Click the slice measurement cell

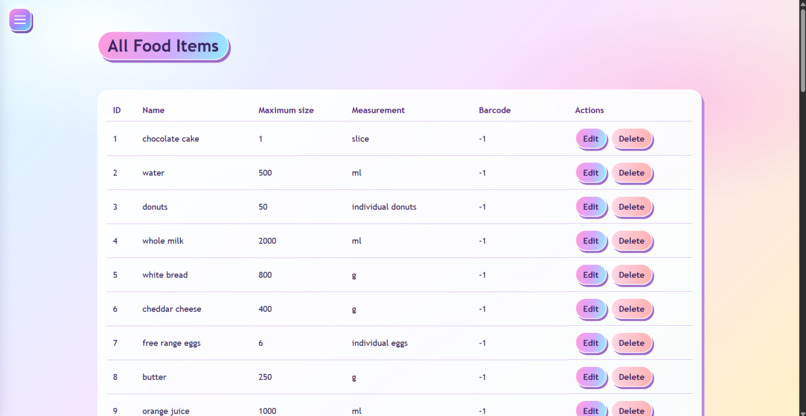[360, 139]
